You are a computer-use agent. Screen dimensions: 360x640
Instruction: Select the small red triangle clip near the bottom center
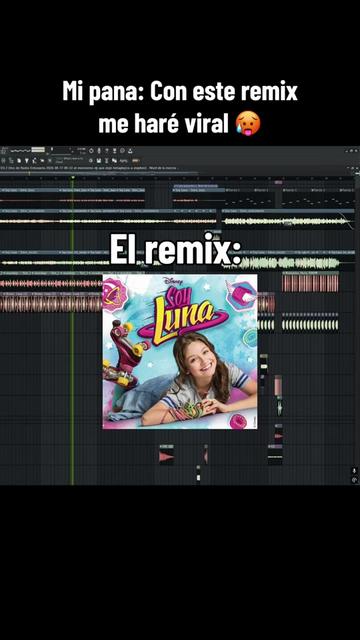click(166, 455)
